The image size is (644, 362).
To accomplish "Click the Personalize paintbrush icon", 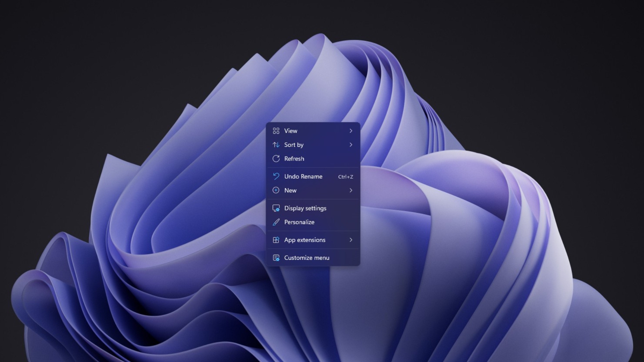I will [276, 222].
